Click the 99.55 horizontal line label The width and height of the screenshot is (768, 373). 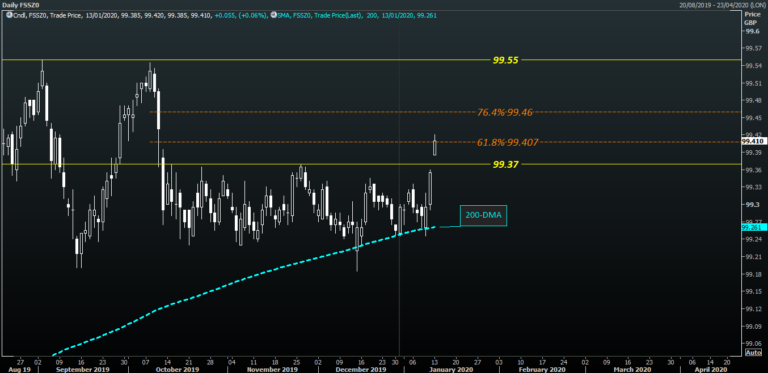click(x=505, y=60)
